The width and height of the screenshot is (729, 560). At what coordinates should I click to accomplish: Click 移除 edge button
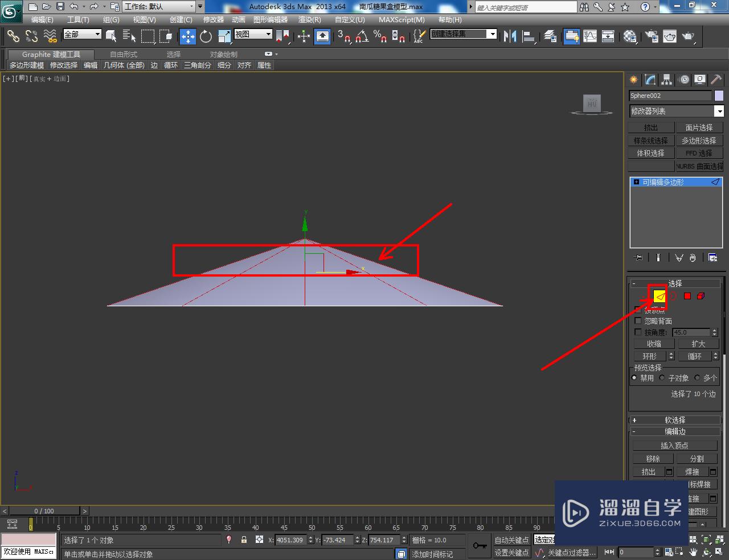tap(653, 459)
